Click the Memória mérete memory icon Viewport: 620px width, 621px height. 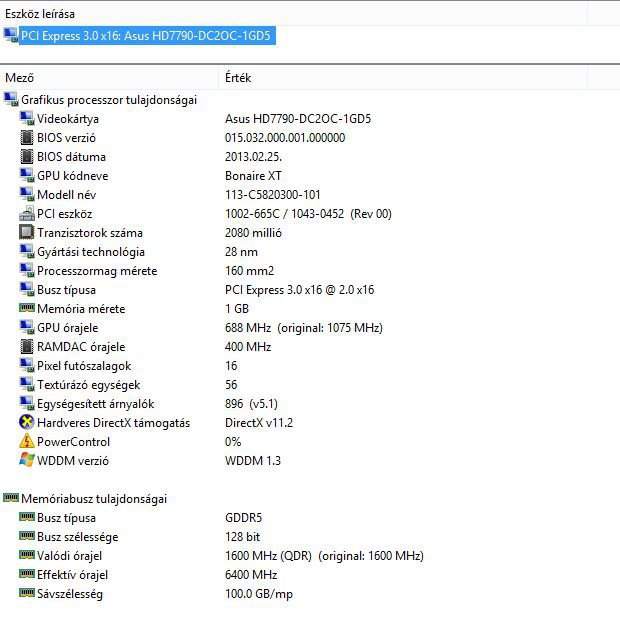pyautogui.click(x=27, y=307)
